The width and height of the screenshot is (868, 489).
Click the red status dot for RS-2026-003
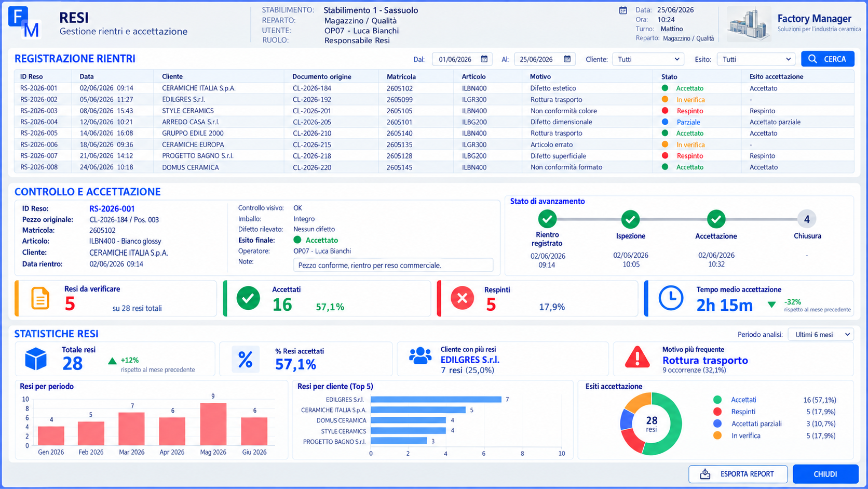664,111
